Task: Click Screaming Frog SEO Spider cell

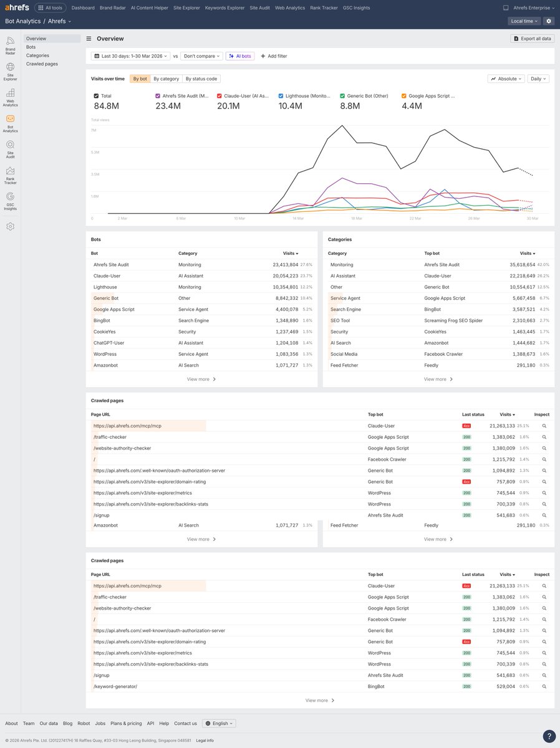Action: pyautogui.click(x=453, y=320)
